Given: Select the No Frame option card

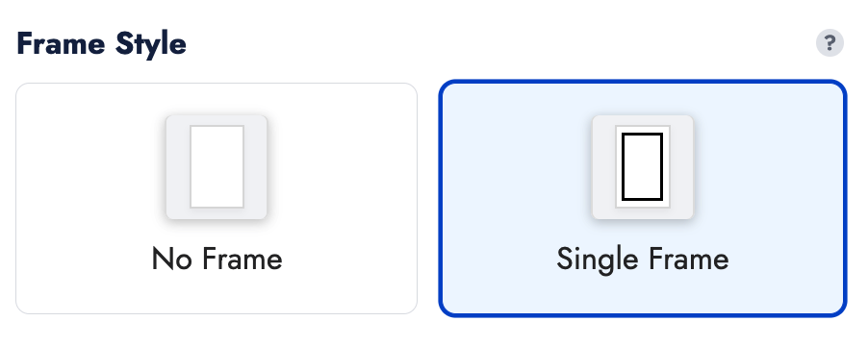Looking at the screenshot, I should click(x=217, y=198).
